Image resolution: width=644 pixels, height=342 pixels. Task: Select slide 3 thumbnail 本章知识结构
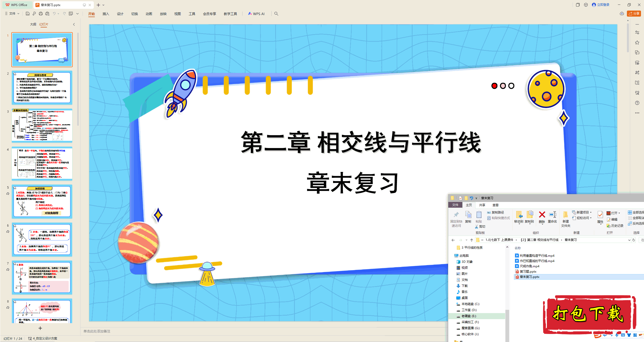tap(42, 125)
